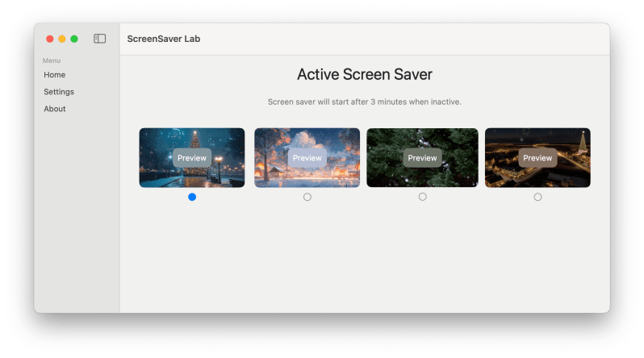Preview the anime sunset clouds screen saver

click(307, 158)
